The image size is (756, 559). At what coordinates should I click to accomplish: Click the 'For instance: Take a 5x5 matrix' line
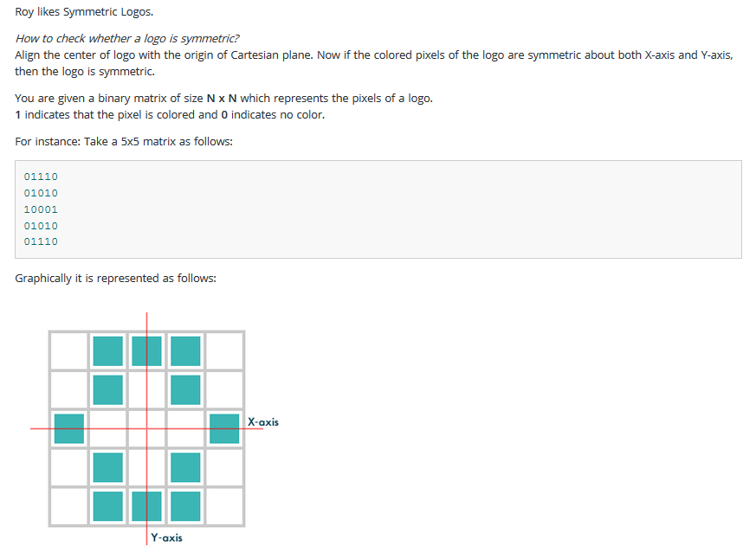(124, 142)
